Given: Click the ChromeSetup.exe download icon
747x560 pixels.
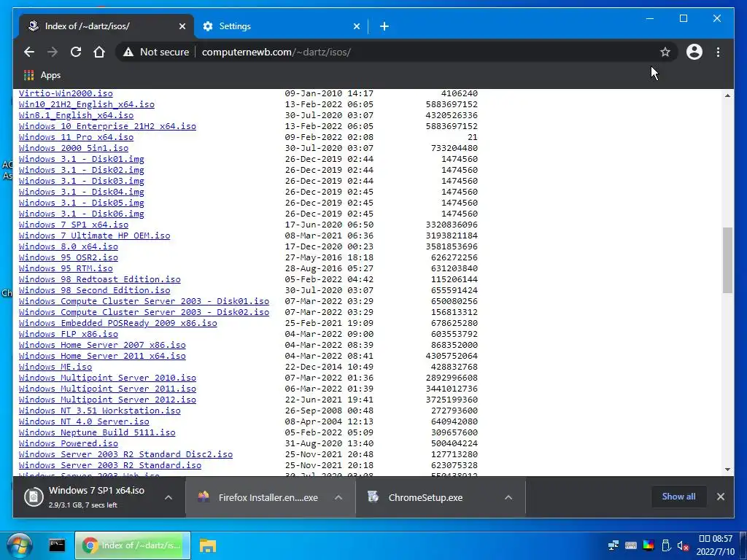Looking at the screenshot, I should [373, 497].
